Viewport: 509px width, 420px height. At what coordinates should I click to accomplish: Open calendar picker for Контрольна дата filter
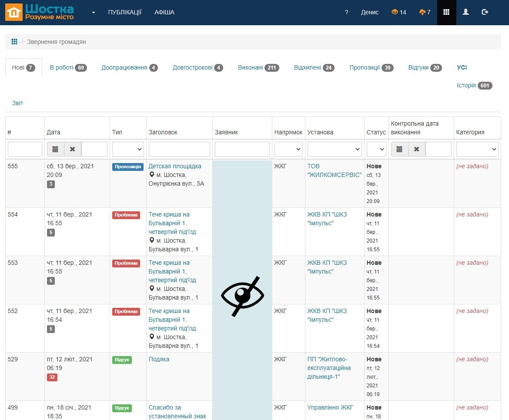[x=400, y=149]
